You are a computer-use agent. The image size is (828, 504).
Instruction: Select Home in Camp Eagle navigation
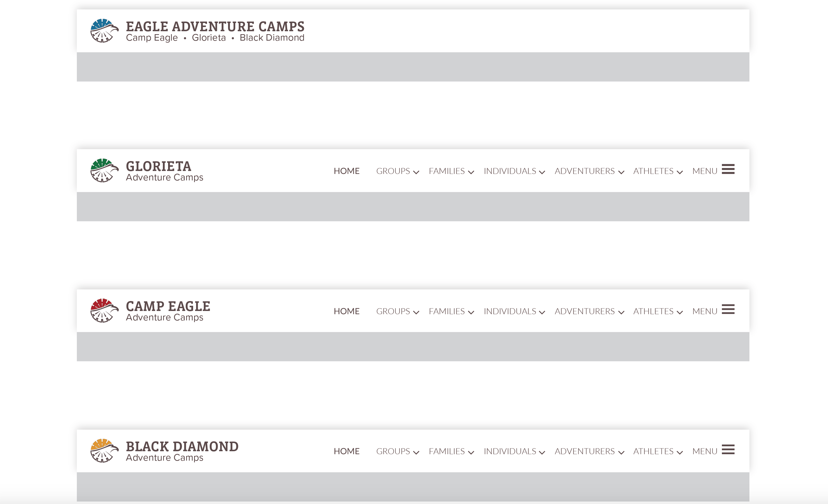pos(347,311)
